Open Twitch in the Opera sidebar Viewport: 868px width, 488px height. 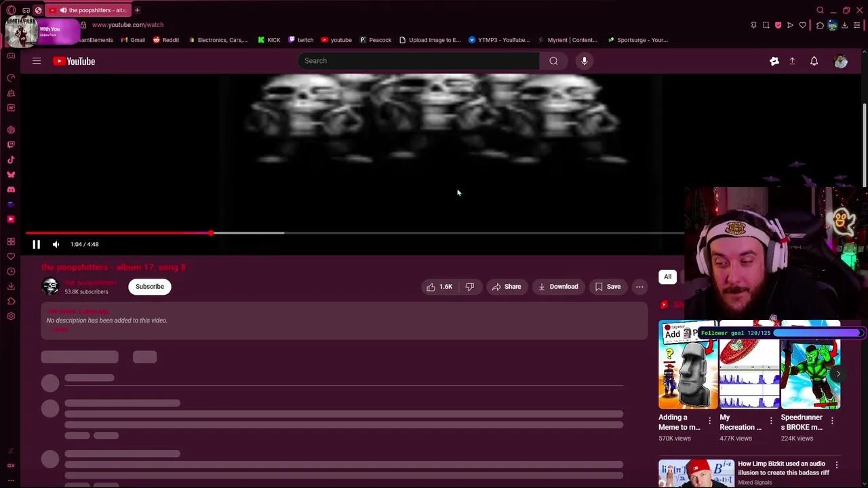[x=11, y=144]
